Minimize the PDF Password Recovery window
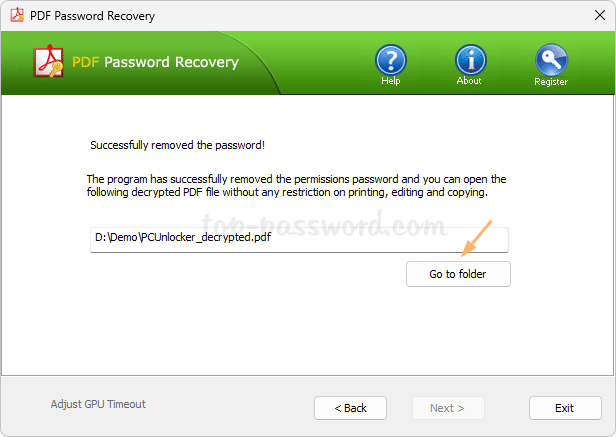The image size is (616, 437). [497, 16]
